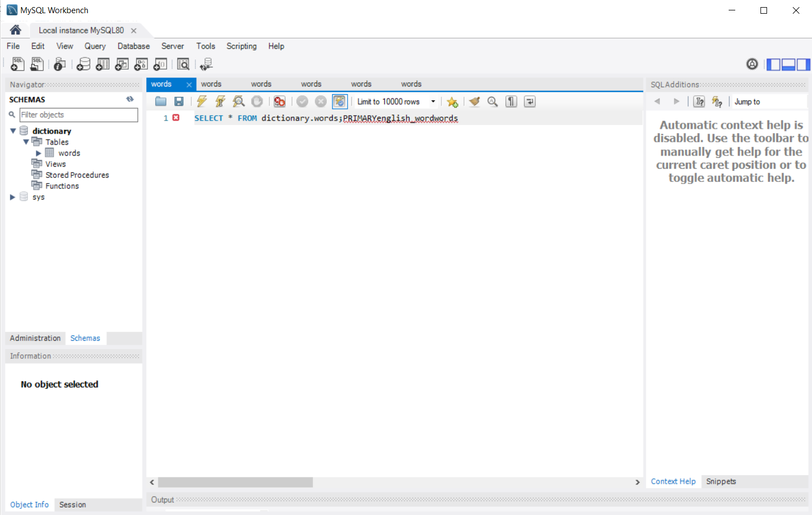Create a new view in active schema

[x=122, y=64]
